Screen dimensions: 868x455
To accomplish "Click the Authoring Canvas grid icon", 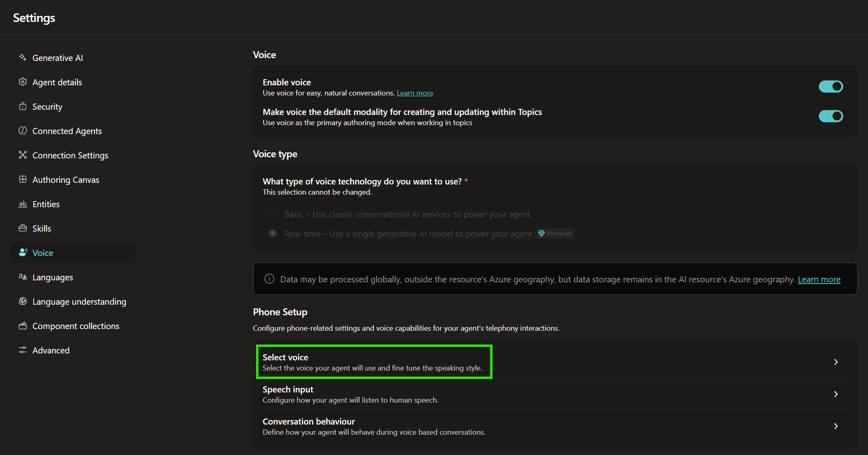I will coord(23,179).
